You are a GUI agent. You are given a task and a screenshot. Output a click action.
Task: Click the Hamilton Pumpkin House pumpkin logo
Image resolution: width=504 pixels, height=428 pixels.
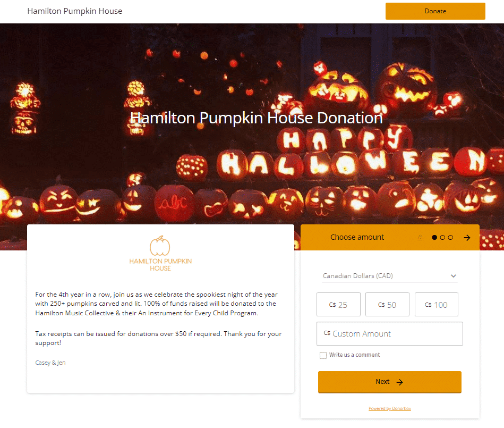(160, 254)
